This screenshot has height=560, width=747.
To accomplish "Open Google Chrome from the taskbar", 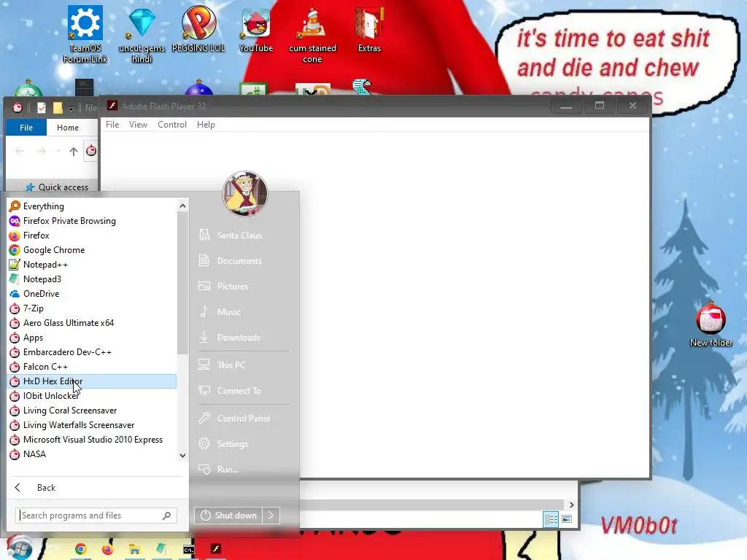I will tap(80, 550).
